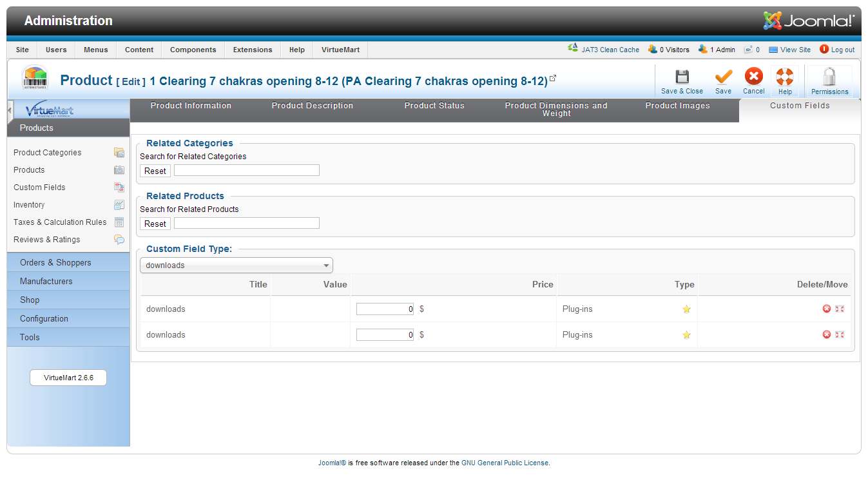868x482 pixels.
Task: Open the external link icon beside product title
Action: point(553,79)
